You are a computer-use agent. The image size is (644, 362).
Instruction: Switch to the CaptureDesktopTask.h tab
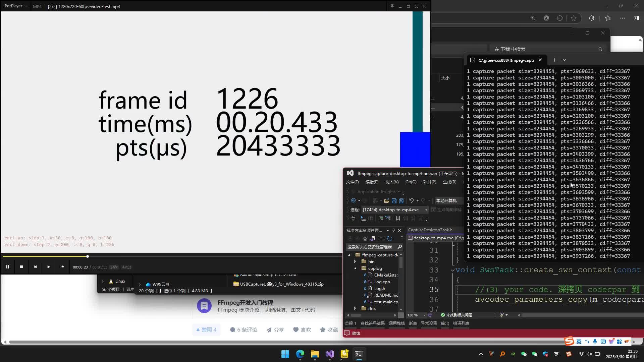coord(430,230)
